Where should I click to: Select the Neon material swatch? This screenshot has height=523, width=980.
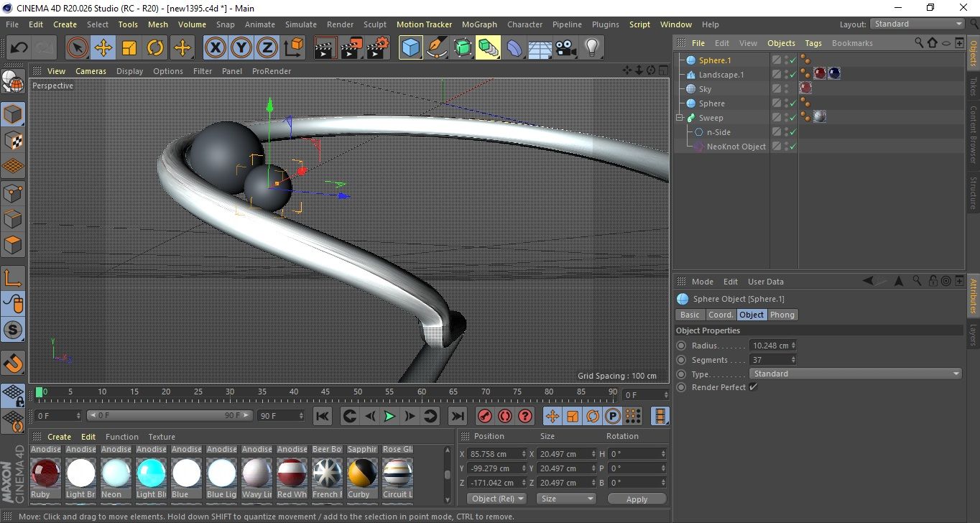[x=116, y=474]
